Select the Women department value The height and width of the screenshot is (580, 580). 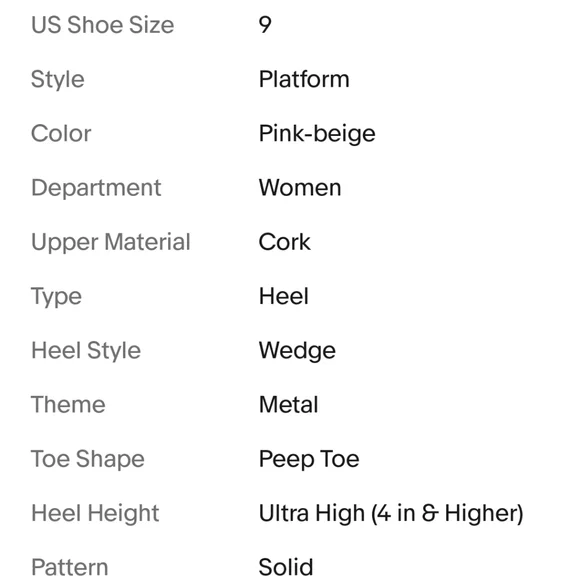(300, 188)
